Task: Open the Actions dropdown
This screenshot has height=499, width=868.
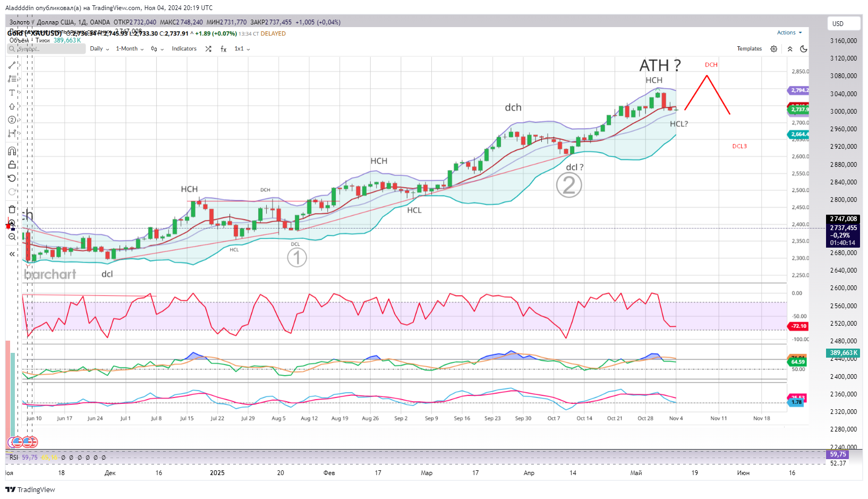Action: coord(789,32)
